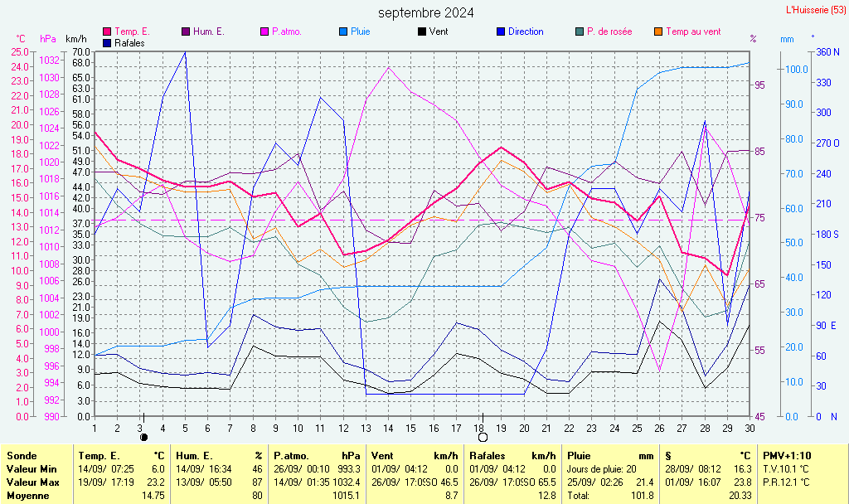Screen dimensions: 849x504
Task: Click the '20.33' average in § column
Action: tap(740, 496)
